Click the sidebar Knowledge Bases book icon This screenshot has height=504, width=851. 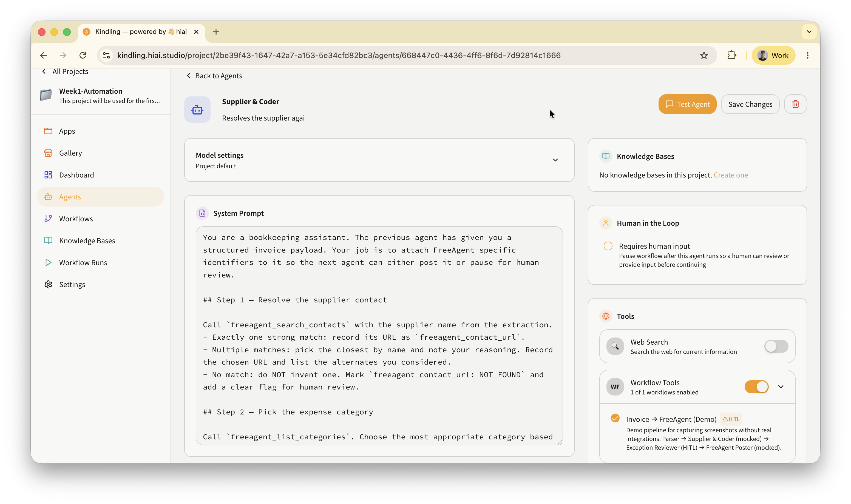coord(48,241)
